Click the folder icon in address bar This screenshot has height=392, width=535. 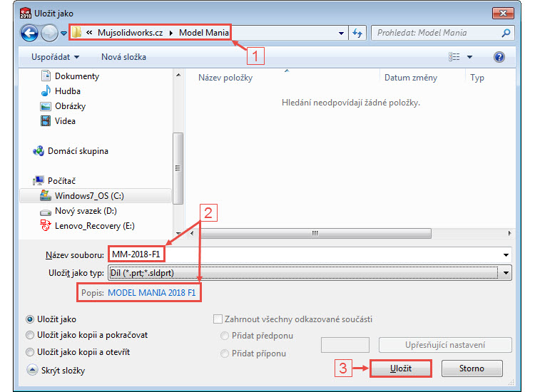coord(76,32)
